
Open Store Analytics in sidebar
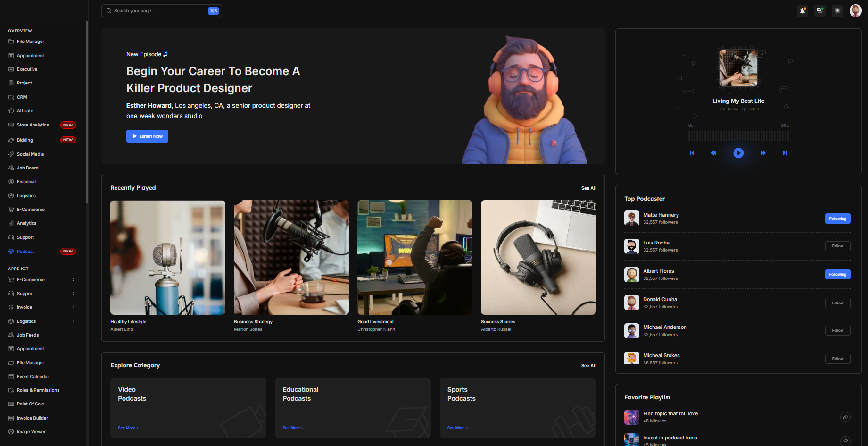33,125
